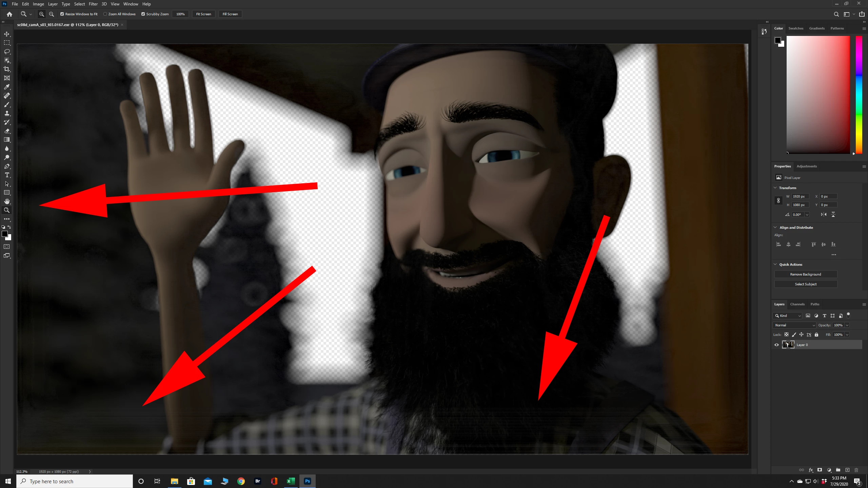This screenshot has height=488, width=868.
Task: Click the create new layer icon
Action: (x=847, y=470)
